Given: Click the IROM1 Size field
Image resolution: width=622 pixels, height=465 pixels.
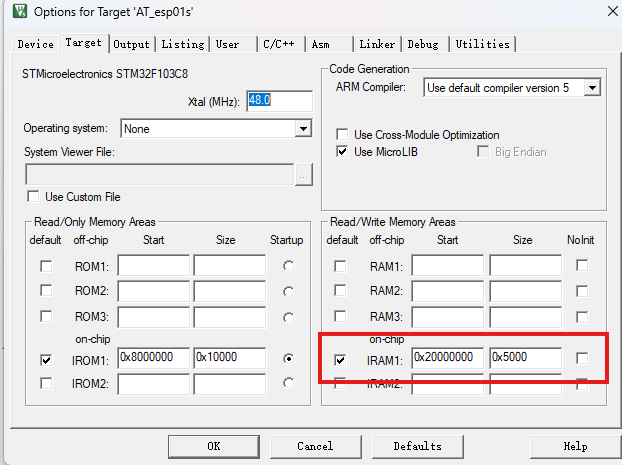Looking at the screenshot, I should (229, 358).
